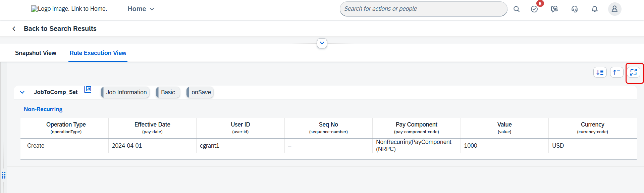
Task: Collapse the JobToComp_Set rule section
Action: click(22, 92)
